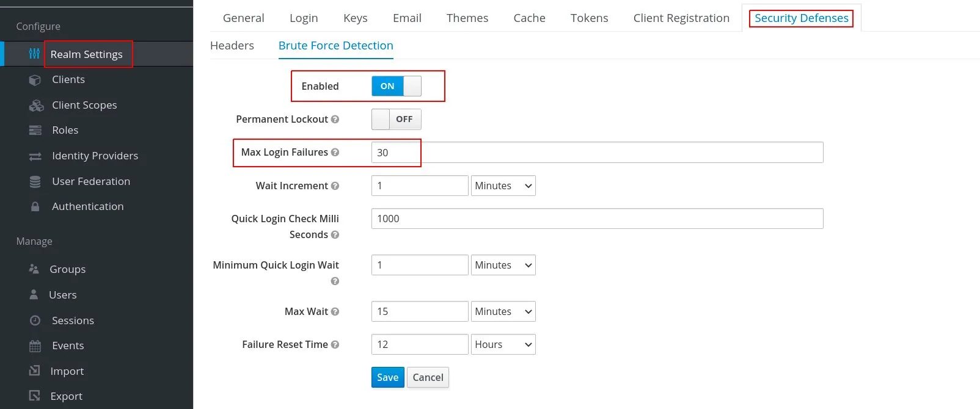The image size is (980, 409).
Task: Click the Sessions clock icon
Action: pos(35,320)
